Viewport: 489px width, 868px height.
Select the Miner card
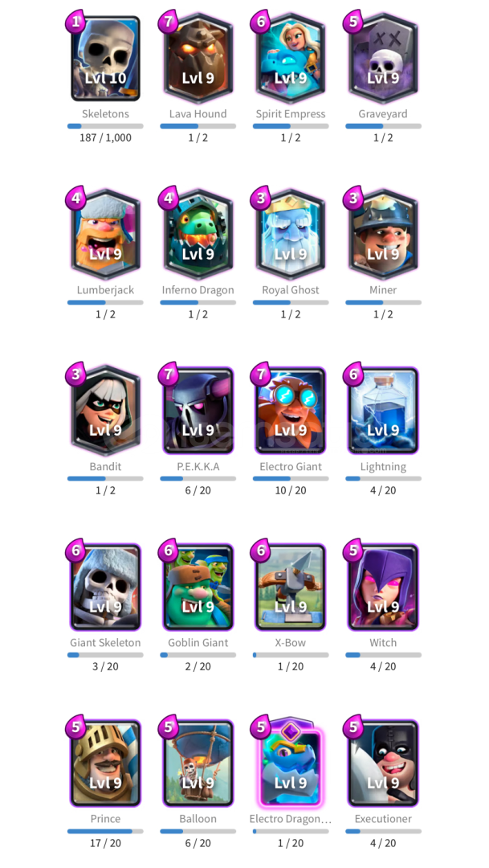coord(383,235)
